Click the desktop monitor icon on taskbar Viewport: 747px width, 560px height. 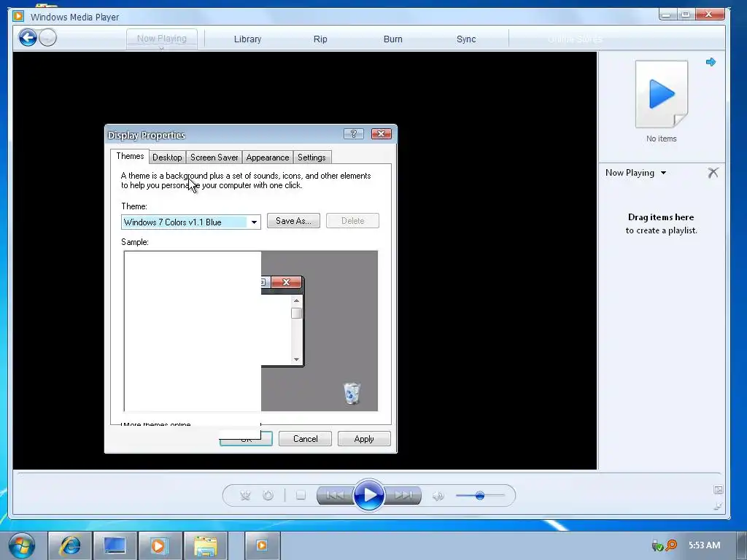115,545
